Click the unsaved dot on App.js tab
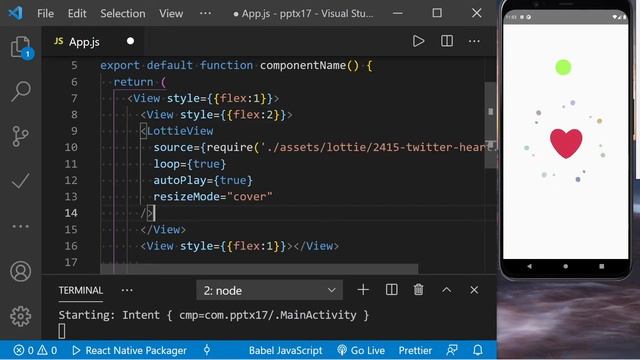 130,41
